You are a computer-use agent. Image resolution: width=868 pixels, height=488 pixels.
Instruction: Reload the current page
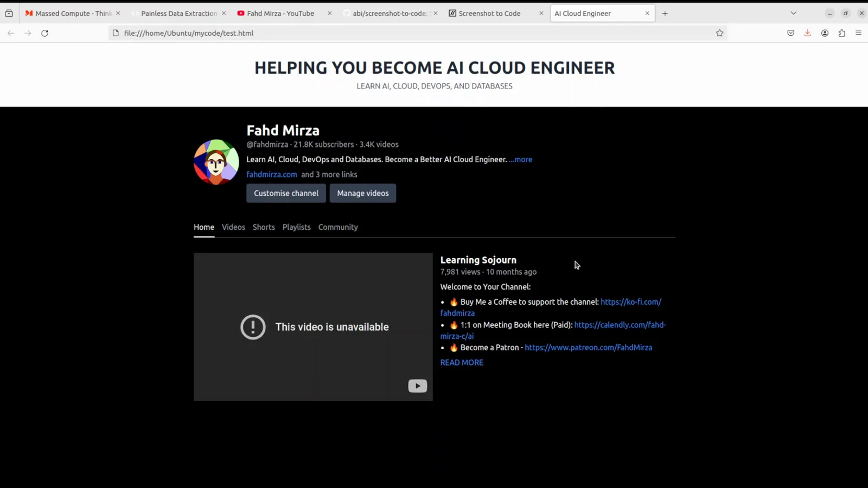pyautogui.click(x=45, y=33)
